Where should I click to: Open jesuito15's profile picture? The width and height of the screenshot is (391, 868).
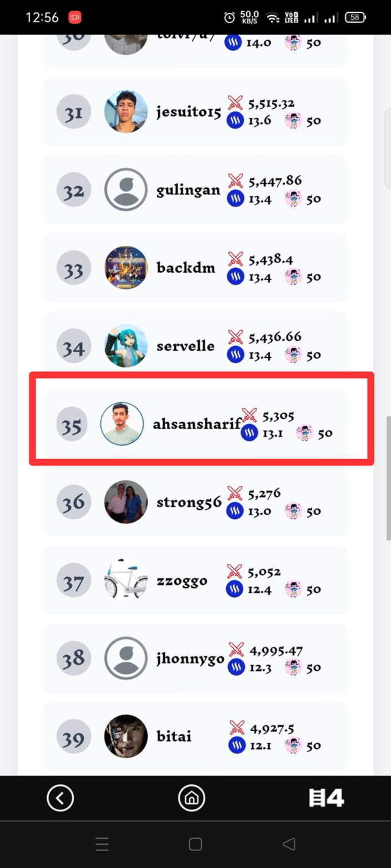pos(126,112)
